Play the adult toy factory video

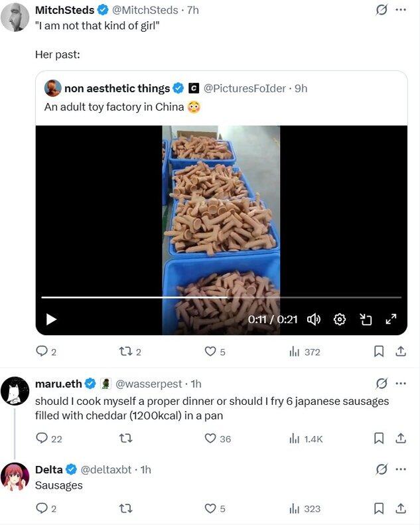[51, 320]
